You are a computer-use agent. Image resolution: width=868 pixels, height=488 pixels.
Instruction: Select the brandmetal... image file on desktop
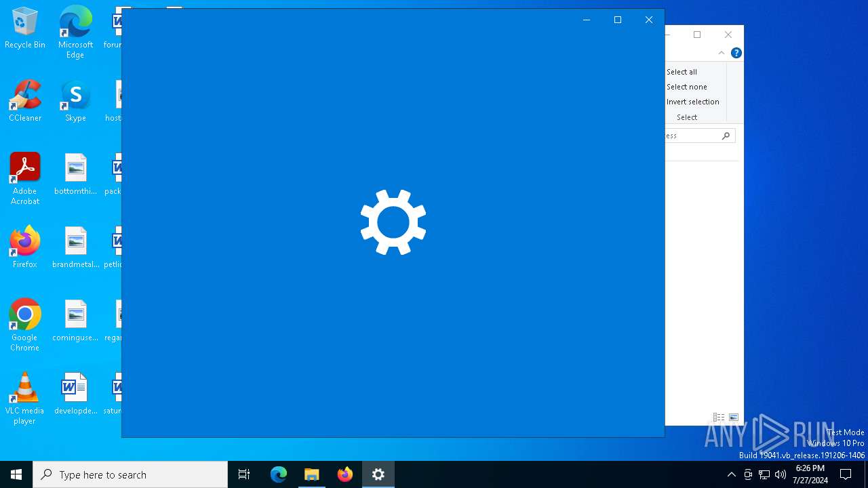tap(75, 247)
